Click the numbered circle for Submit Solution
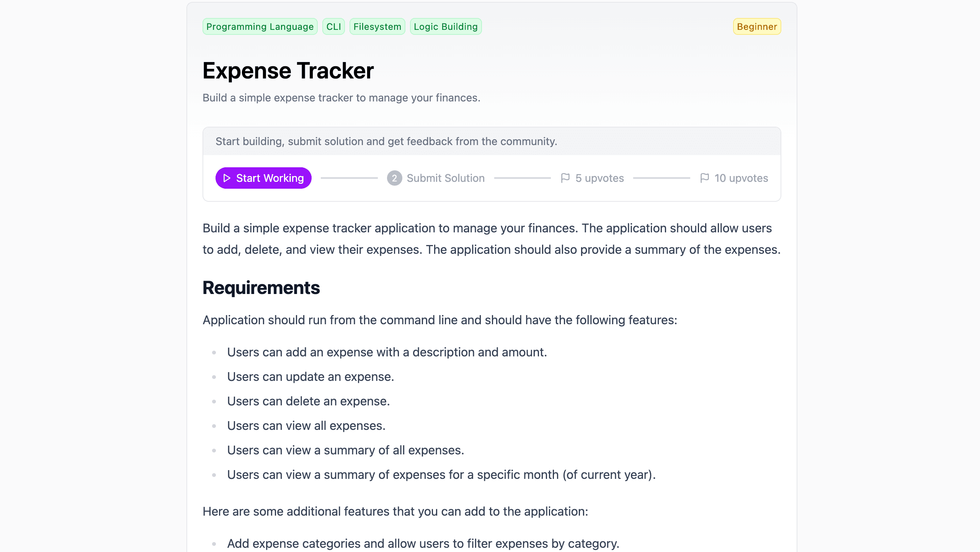Viewport: 980px width, 552px height. point(394,178)
